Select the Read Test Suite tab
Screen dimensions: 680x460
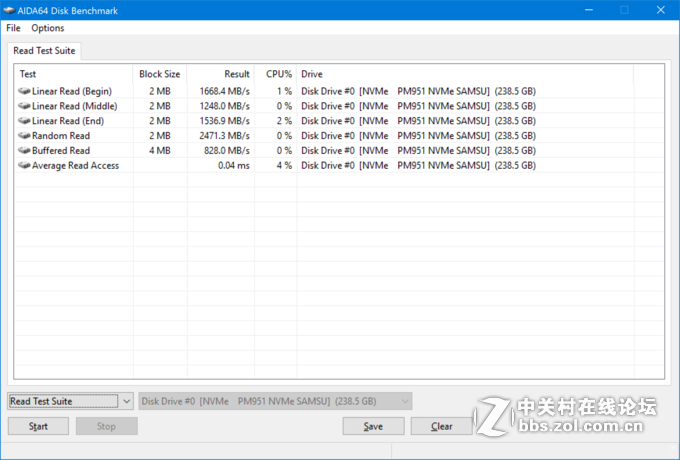[44, 51]
